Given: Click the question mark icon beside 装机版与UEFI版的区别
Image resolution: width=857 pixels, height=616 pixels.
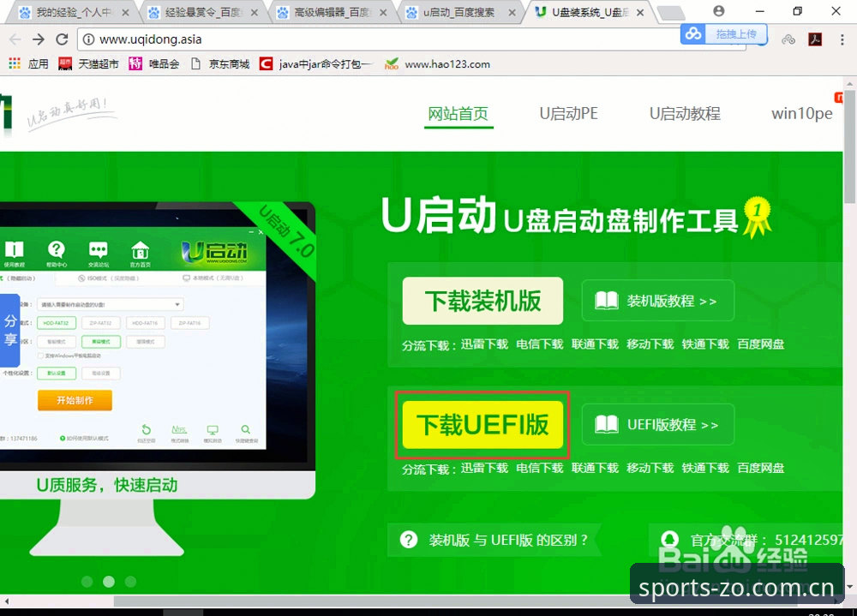Looking at the screenshot, I should 408,540.
